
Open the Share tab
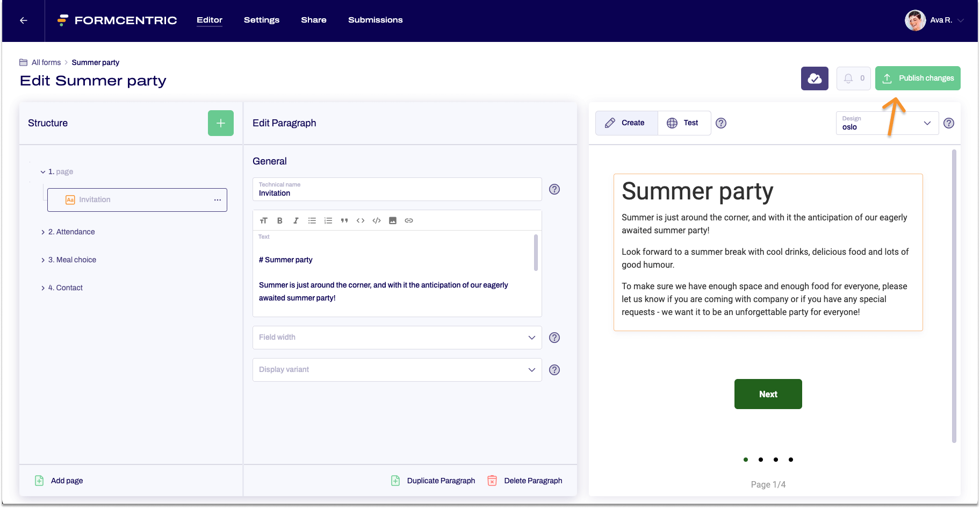tap(314, 20)
